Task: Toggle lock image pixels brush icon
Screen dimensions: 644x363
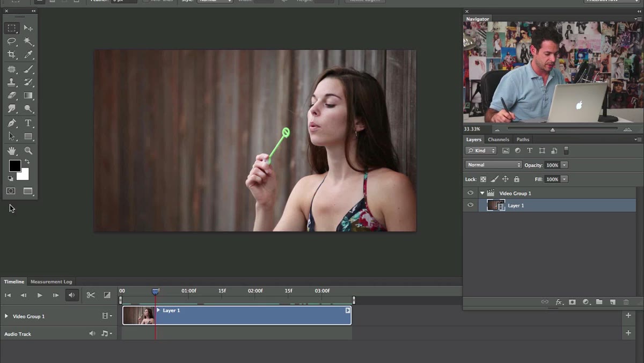Action: click(x=494, y=179)
